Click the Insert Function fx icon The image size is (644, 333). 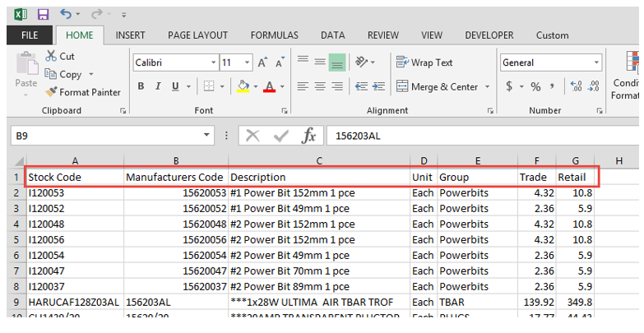pyautogui.click(x=308, y=136)
